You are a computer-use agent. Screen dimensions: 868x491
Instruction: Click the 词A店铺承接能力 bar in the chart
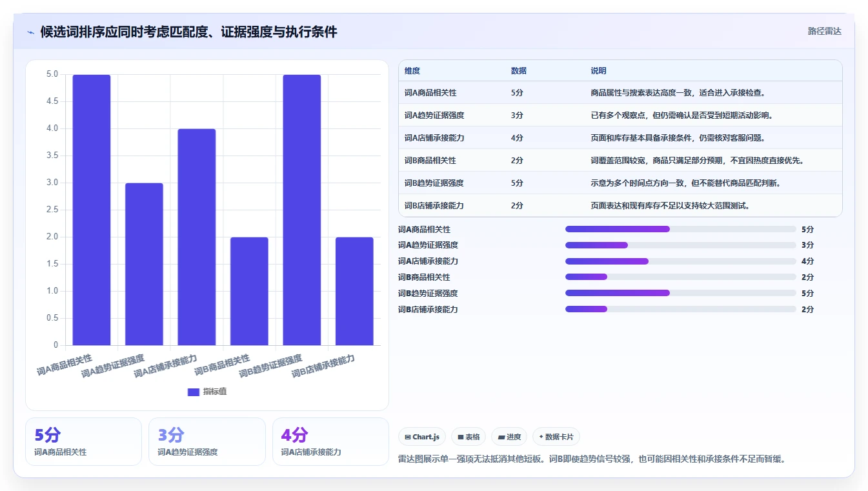197,237
